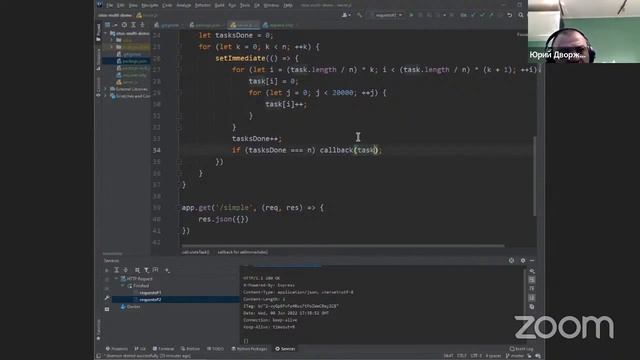Open the File menu

109,5
